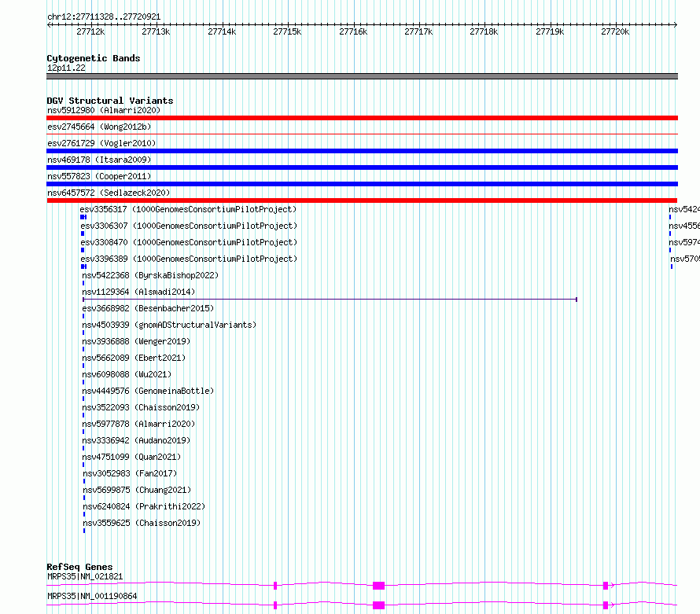The width and height of the screenshot is (700, 614).
Task: Click the nsv5912980 (Almarri2020) red variant bar
Action: point(362,118)
